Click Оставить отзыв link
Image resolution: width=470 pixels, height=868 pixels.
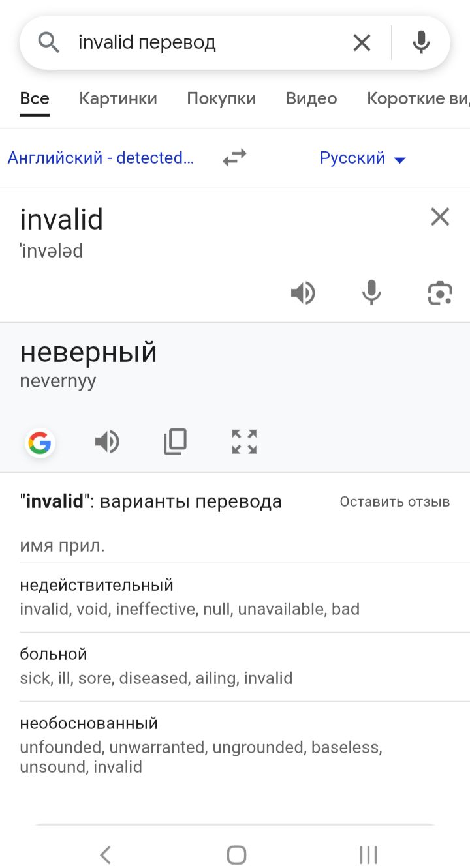pyautogui.click(x=395, y=501)
